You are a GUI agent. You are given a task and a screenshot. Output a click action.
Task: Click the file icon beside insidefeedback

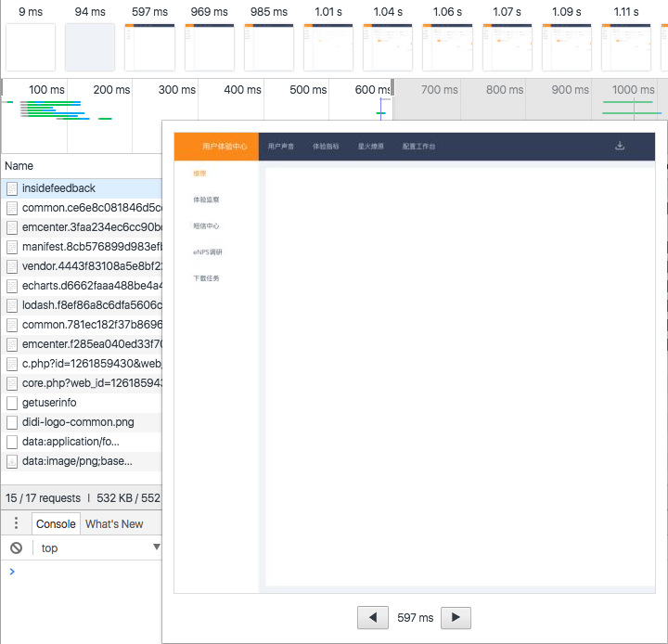[x=12, y=188]
